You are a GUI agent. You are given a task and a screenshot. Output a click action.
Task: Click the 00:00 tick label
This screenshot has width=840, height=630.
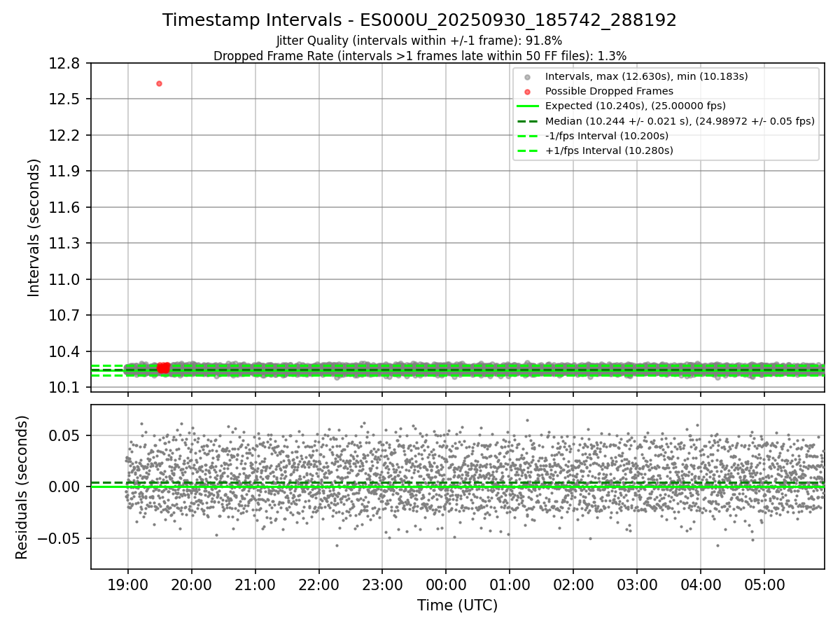click(x=446, y=584)
